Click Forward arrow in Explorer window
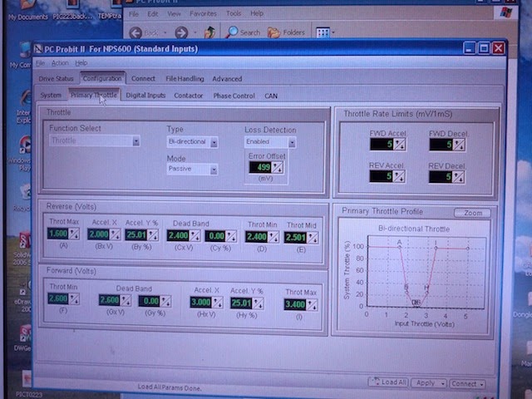The width and height of the screenshot is (532, 399). [x=181, y=33]
